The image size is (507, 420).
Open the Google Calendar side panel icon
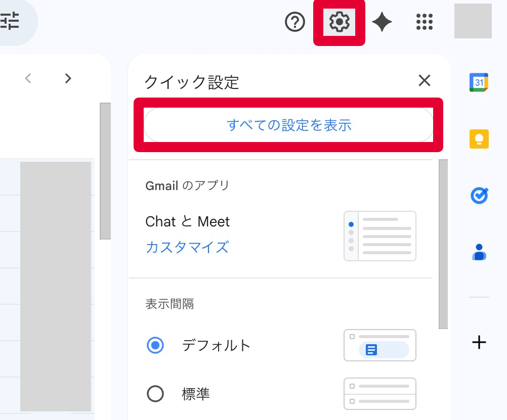click(x=478, y=81)
